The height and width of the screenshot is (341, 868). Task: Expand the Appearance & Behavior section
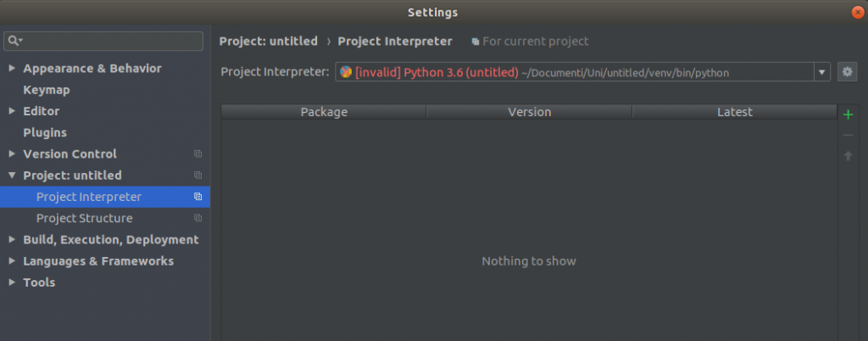coord(12,68)
